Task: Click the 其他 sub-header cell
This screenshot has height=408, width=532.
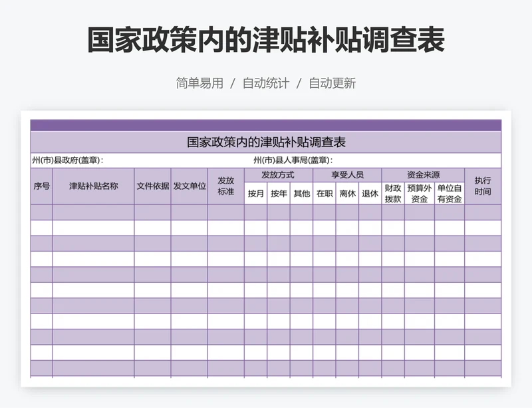Action: tap(302, 193)
